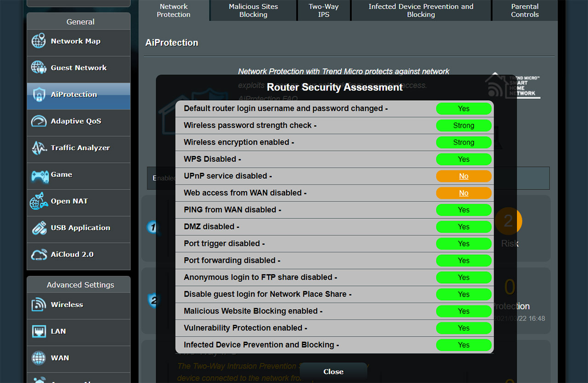Go to Traffic Analyzer
Image resolution: width=588 pixels, height=383 pixels.
coord(79,149)
